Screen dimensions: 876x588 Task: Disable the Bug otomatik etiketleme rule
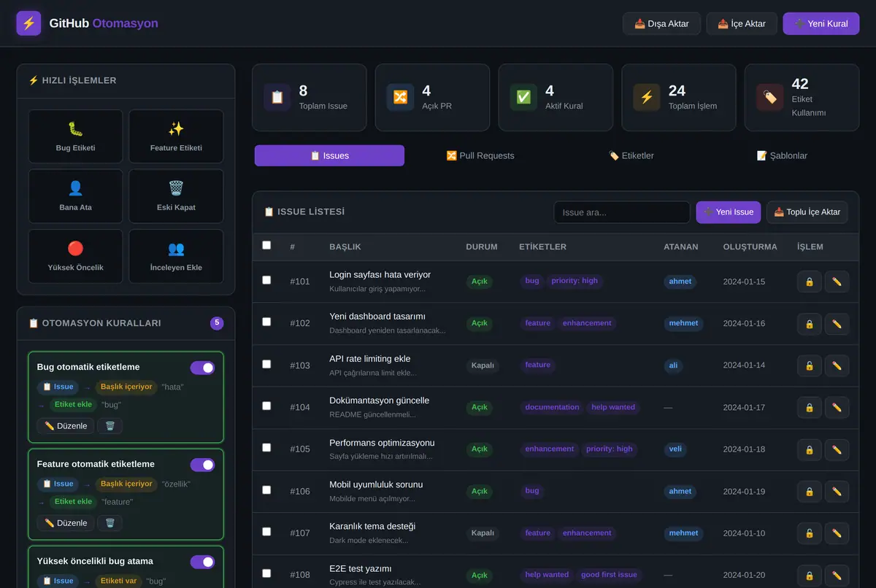pos(202,368)
